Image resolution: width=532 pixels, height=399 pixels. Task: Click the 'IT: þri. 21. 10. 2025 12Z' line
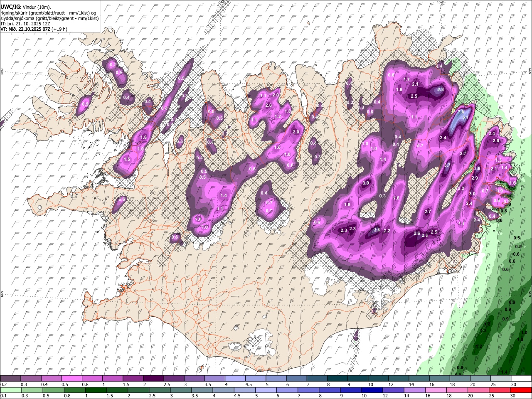[25, 24]
